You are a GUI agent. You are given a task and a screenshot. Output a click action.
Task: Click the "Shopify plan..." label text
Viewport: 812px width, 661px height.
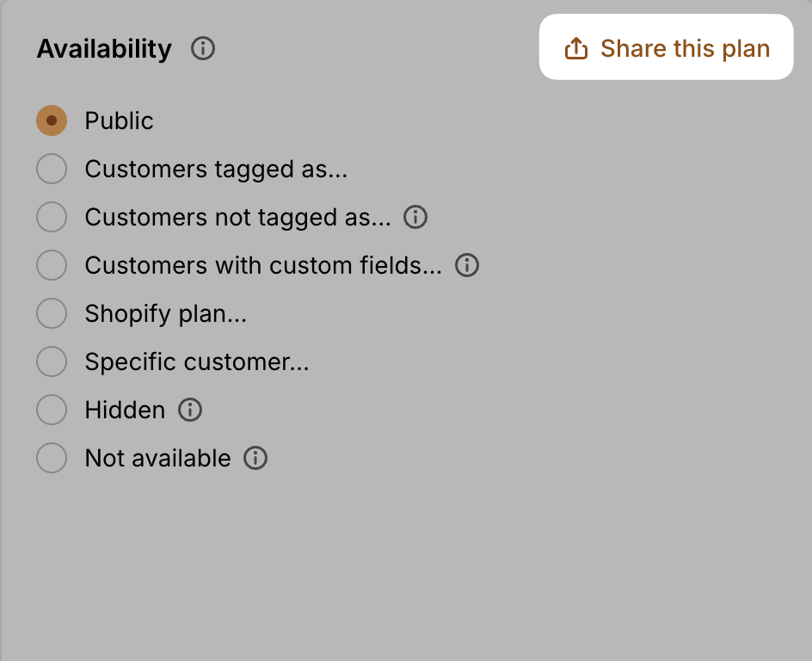pyautogui.click(x=166, y=314)
